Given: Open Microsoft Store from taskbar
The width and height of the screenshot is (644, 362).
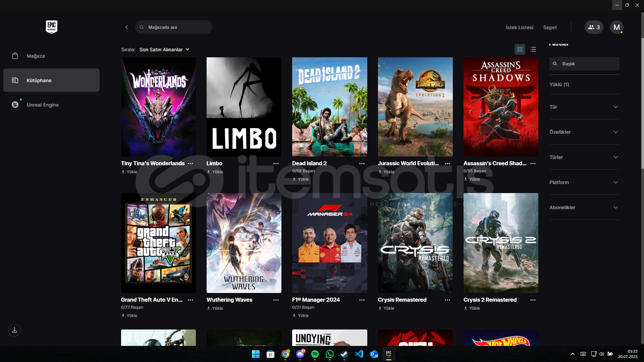Looking at the screenshot, I should pyautogui.click(x=270, y=354).
